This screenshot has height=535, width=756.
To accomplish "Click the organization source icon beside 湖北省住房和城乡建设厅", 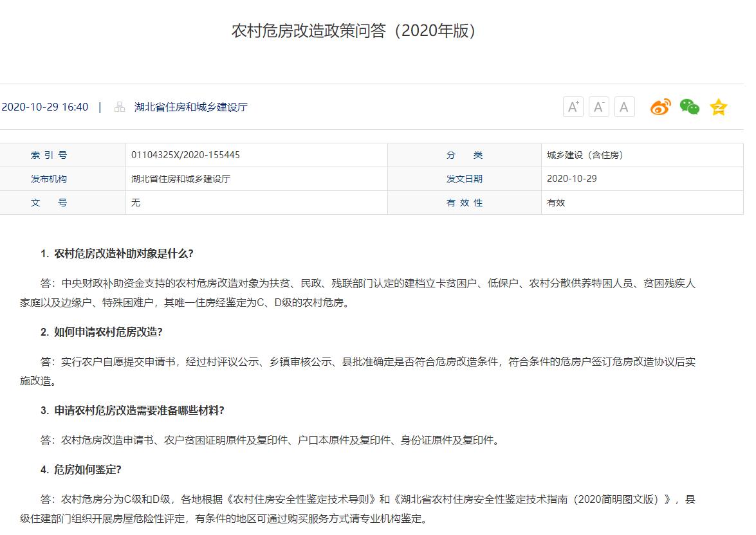I will (x=120, y=107).
